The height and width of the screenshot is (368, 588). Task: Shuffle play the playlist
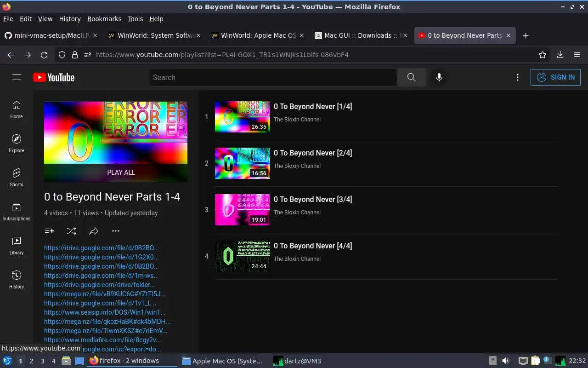pyautogui.click(x=72, y=231)
